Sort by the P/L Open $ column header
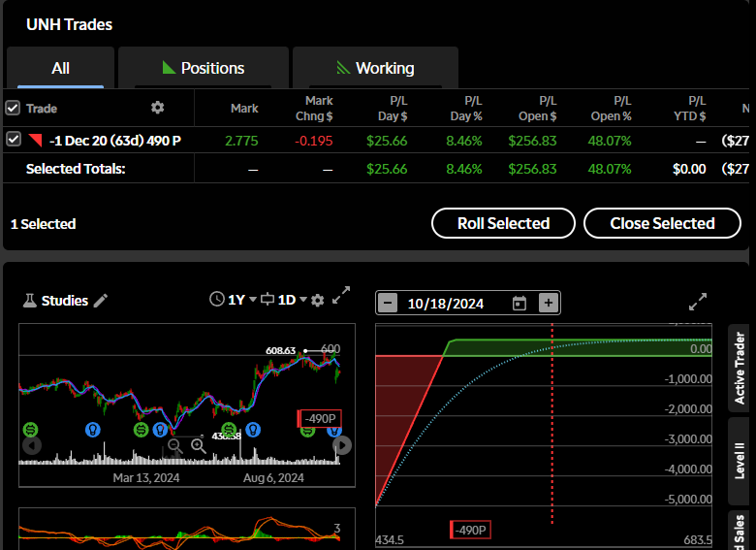The image size is (756, 550). (x=538, y=108)
